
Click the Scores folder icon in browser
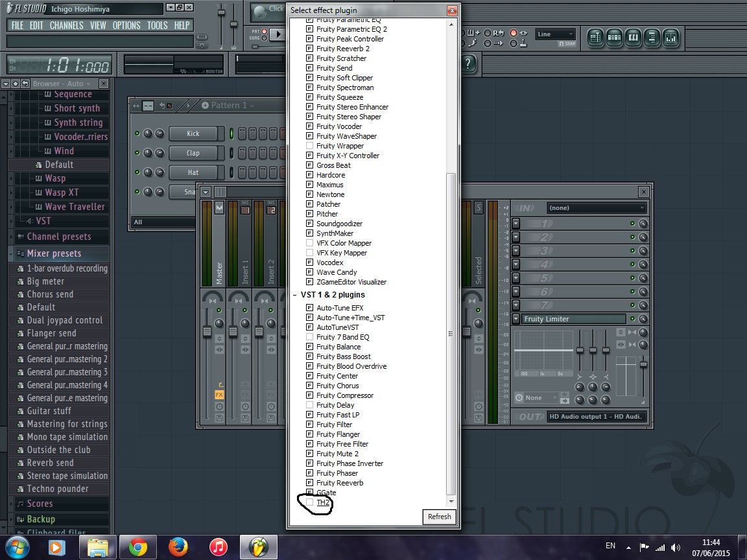(x=20, y=504)
